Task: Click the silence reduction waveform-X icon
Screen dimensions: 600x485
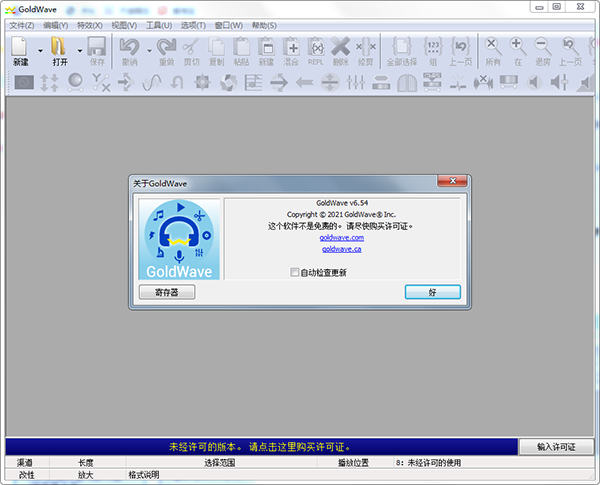Action: point(483,82)
